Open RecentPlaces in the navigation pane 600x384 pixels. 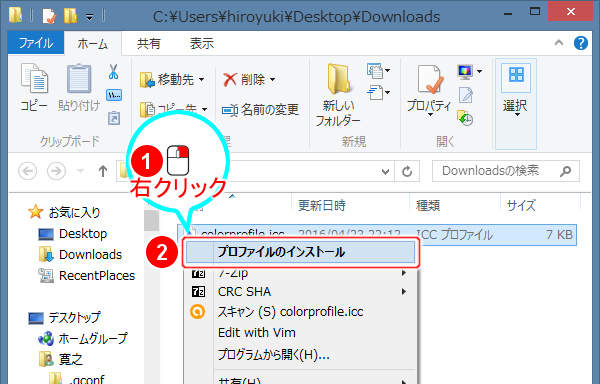tap(86, 276)
